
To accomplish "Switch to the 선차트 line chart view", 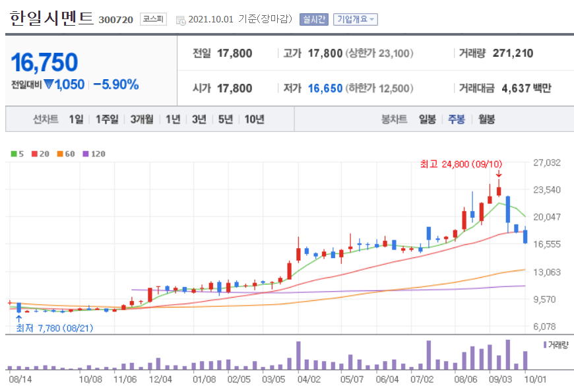I will point(45,119).
